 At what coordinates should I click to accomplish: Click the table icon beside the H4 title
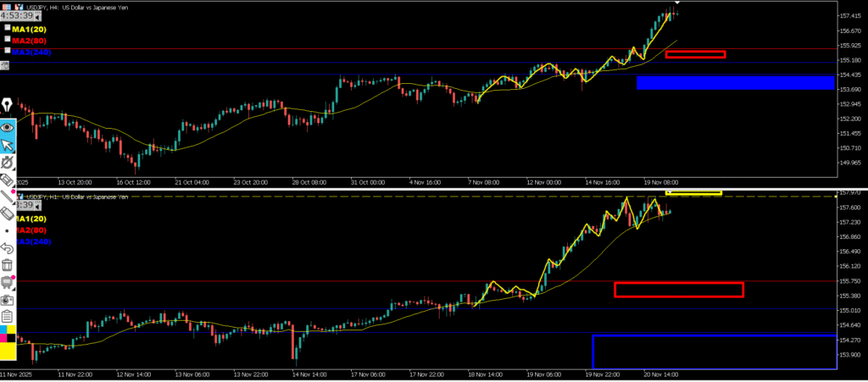7,8
